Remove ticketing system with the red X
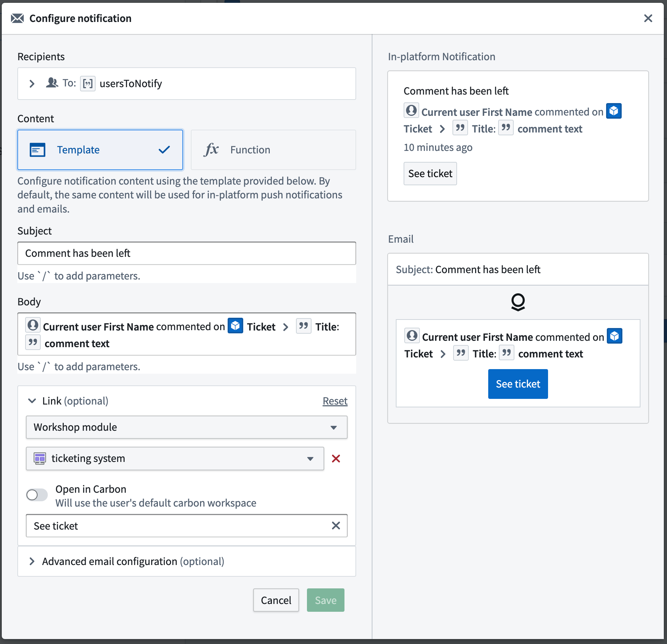The width and height of the screenshot is (667, 644). click(x=336, y=459)
